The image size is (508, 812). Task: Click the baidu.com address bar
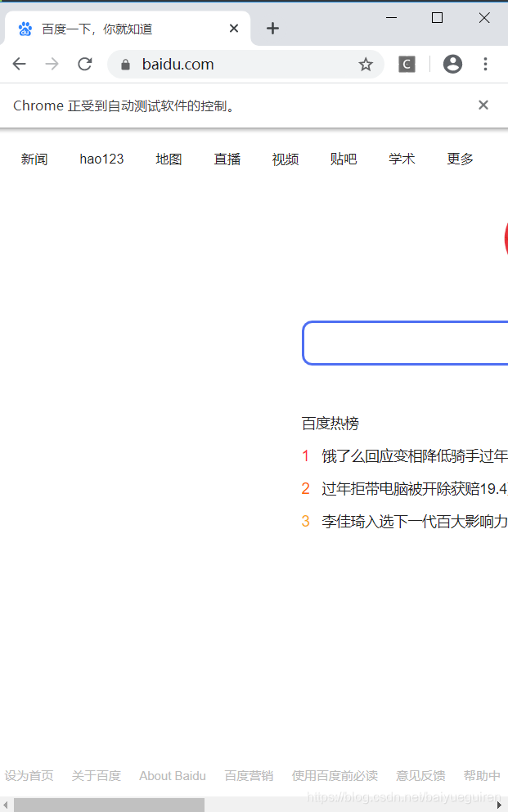[x=246, y=65]
